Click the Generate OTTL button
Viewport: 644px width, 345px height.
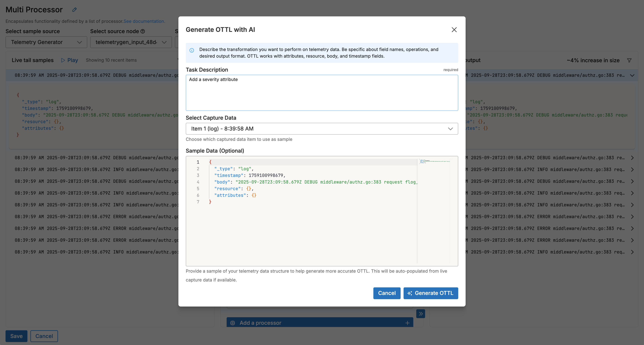point(430,293)
